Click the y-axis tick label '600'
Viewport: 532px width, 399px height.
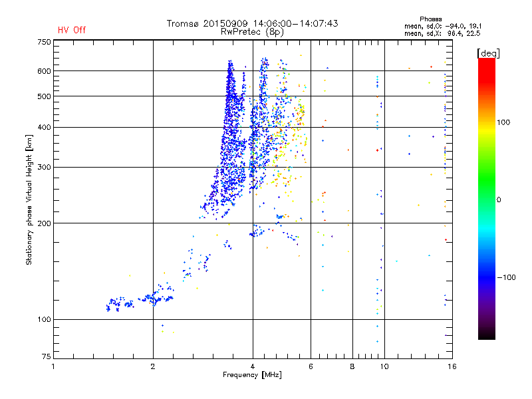[44, 71]
